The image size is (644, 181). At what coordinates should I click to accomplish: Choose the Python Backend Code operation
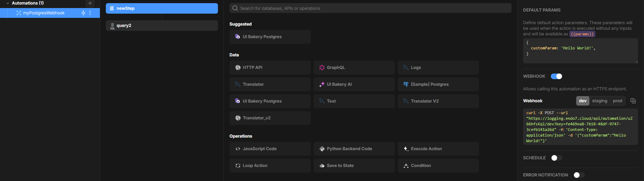pyautogui.click(x=354, y=149)
